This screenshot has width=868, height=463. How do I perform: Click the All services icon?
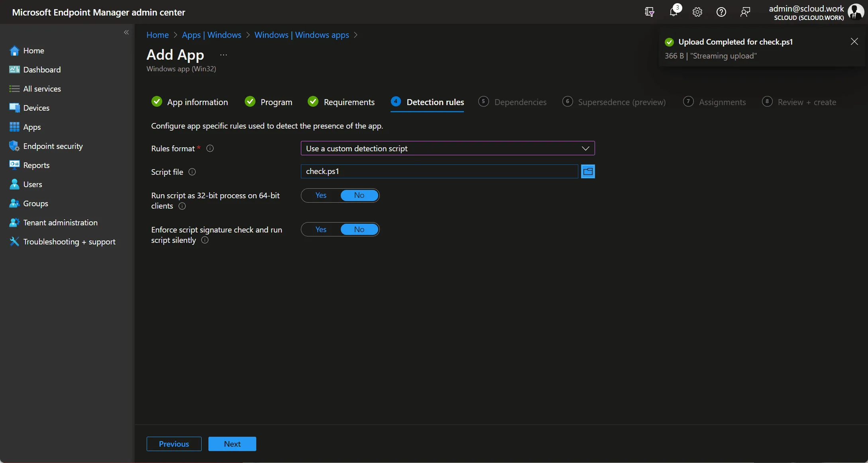[14, 89]
